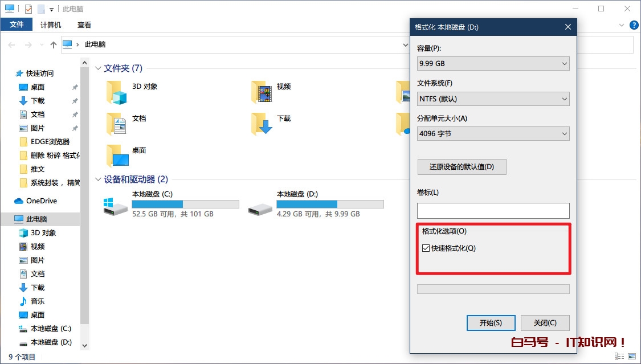Open the recent locations dropdown arrow
The image size is (641, 364).
(x=41, y=45)
